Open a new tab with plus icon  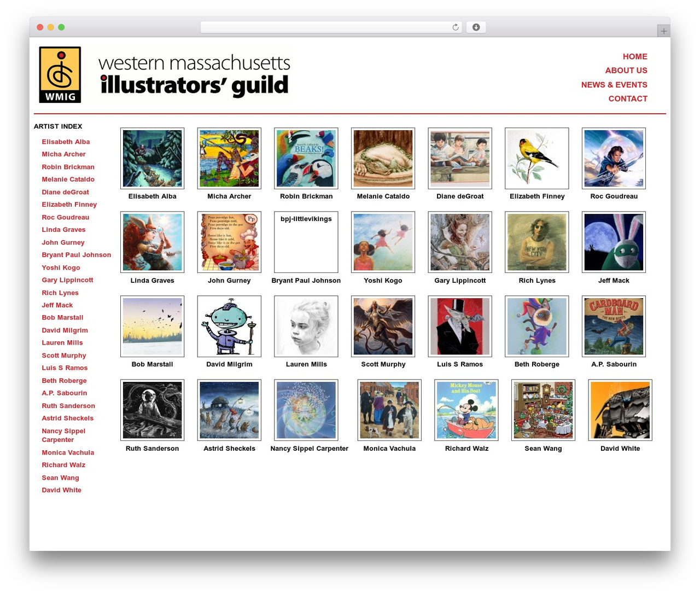663,31
